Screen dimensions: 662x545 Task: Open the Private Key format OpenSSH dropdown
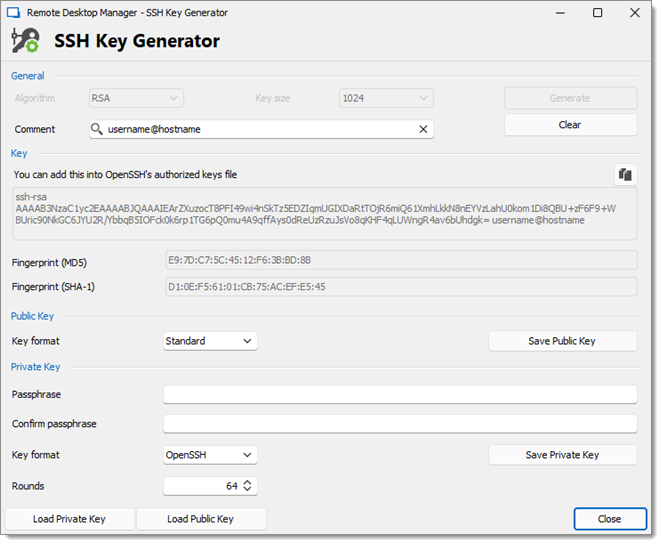pos(210,455)
